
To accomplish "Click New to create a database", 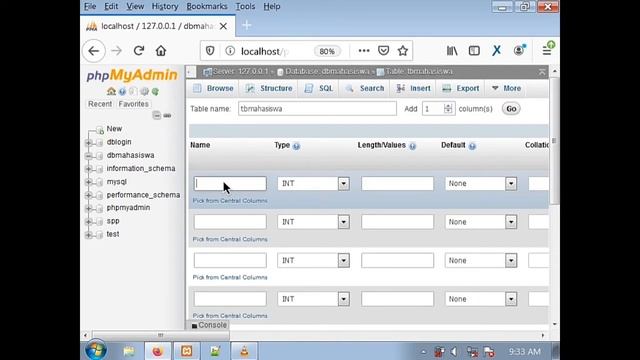I will pyautogui.click(x=114, y=129).
